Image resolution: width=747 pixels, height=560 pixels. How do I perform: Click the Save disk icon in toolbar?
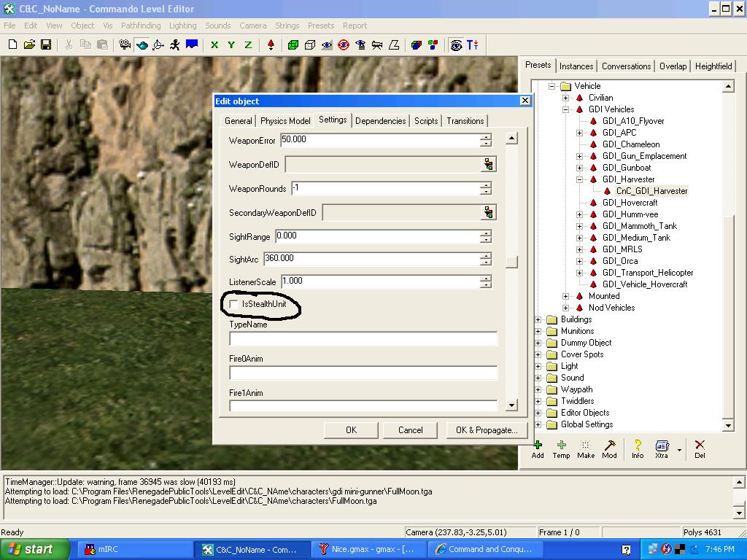point(46,44)
